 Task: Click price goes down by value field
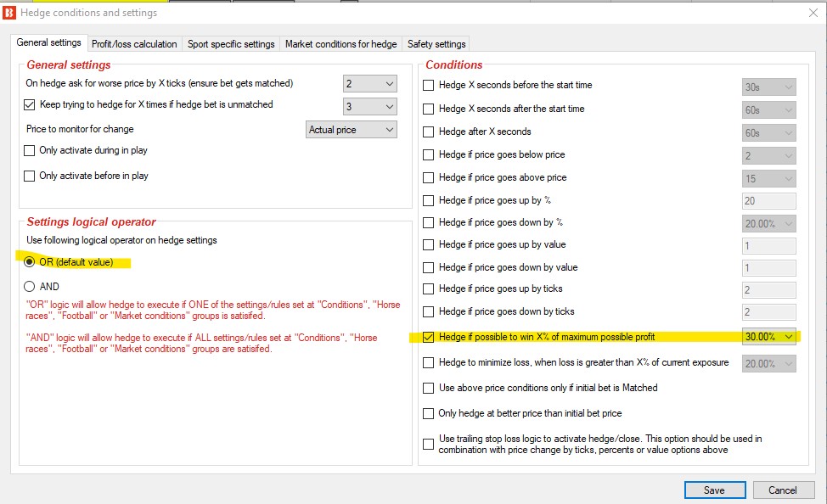(769, 268)
